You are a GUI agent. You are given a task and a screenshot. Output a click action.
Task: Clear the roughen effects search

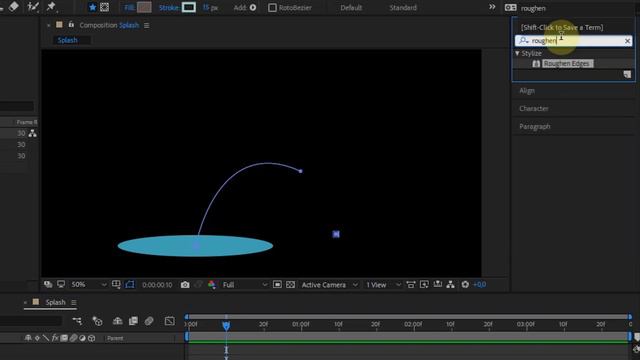[627, 41]
